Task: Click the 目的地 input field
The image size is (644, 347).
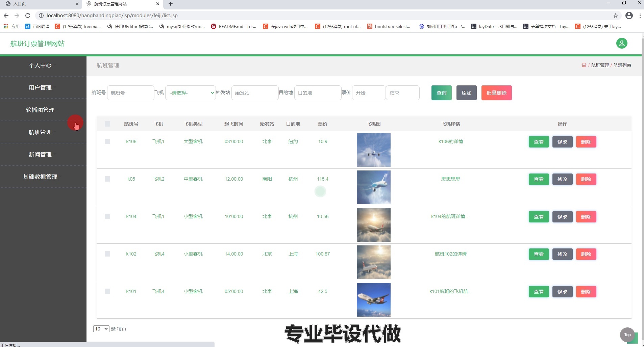Action: coord(318,93)
